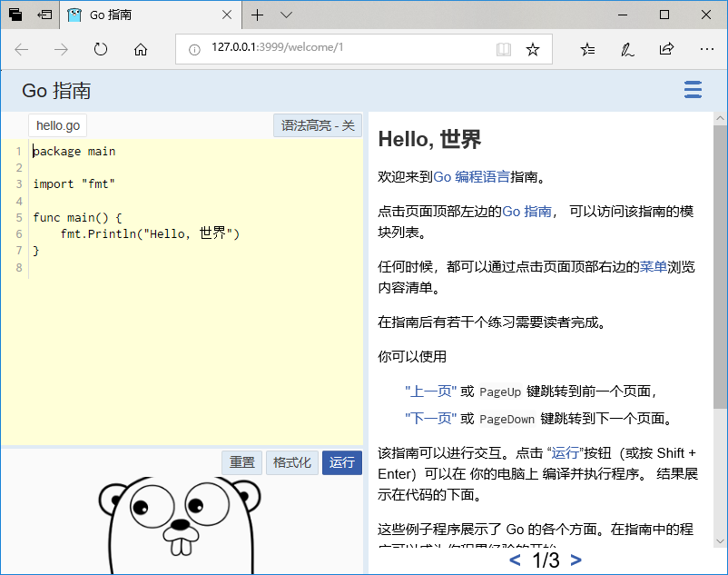Show site information icon in address bar
Image resolution: width=728 pixels, height=575 pixels.
click(x=194, y=49)
